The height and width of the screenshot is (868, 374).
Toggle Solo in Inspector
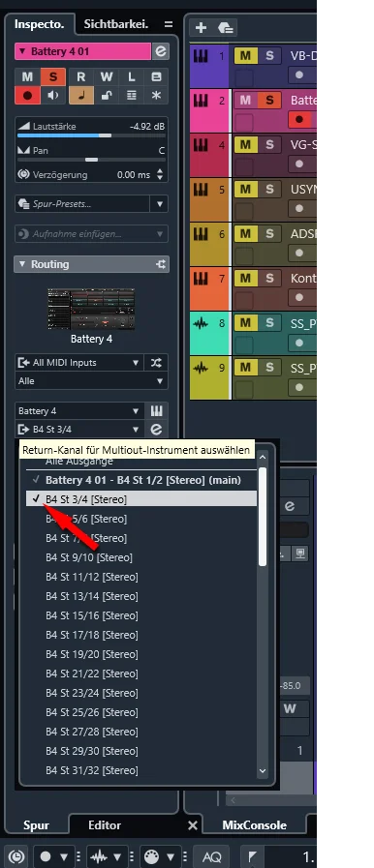(x=52, y=77)
